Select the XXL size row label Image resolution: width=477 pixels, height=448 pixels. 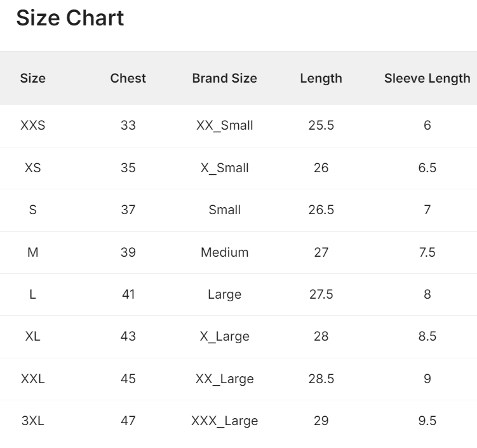click(x=33, y=379)
